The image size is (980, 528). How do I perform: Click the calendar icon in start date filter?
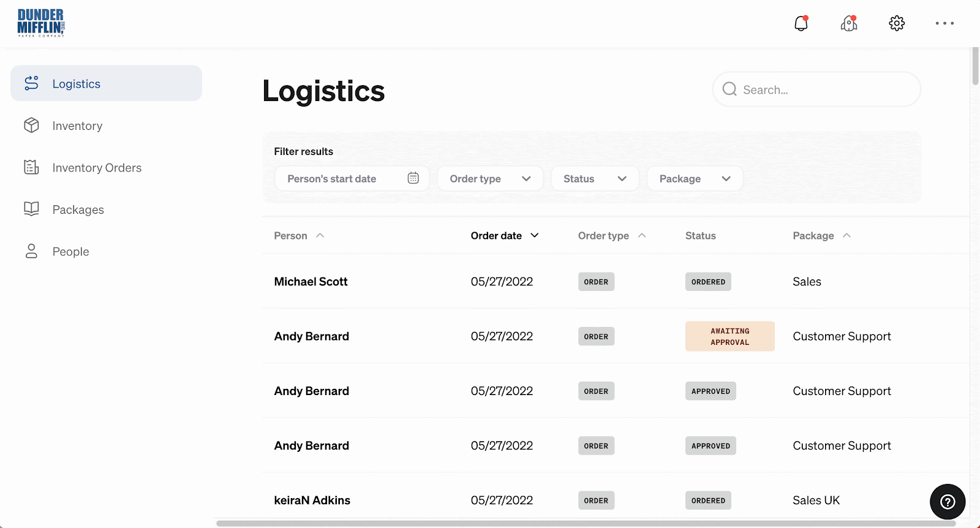tap(413, 178)
